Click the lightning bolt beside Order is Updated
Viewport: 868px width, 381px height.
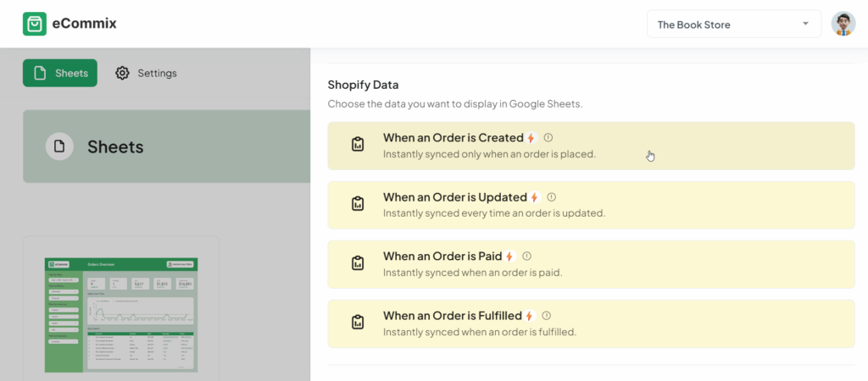click(x=534, y=197)
